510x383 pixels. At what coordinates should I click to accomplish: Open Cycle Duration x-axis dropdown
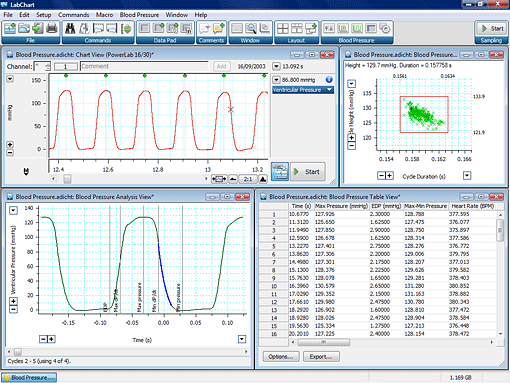pos(467,175)
